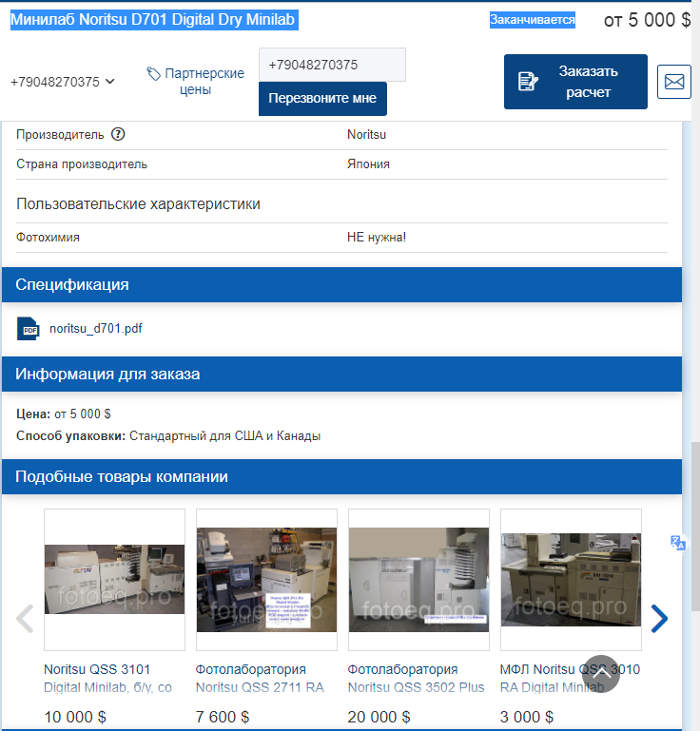
Task: Open the Noritsu QSS 3101 product thumbnail
Action: pos(114,580)
